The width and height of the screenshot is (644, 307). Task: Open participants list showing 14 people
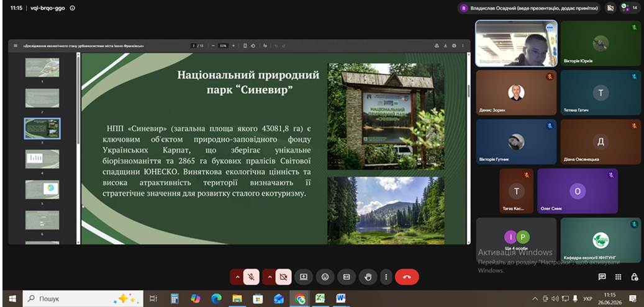click(629, 7)
